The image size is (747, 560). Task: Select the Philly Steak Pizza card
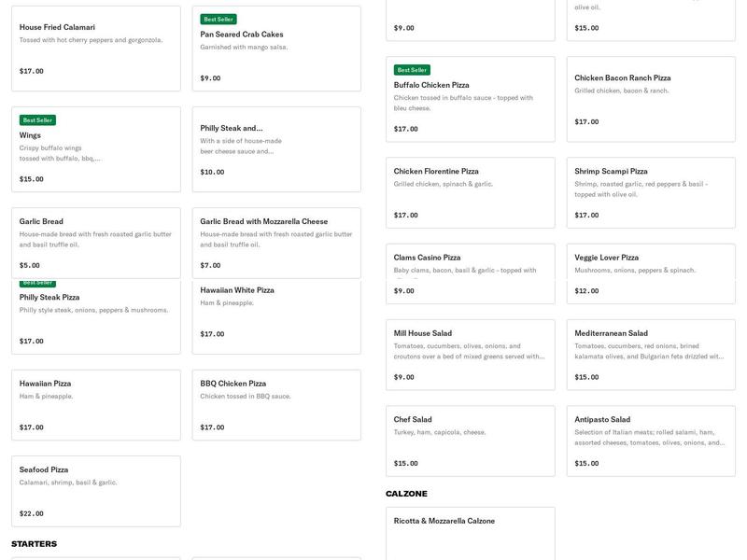pos(95,319)
